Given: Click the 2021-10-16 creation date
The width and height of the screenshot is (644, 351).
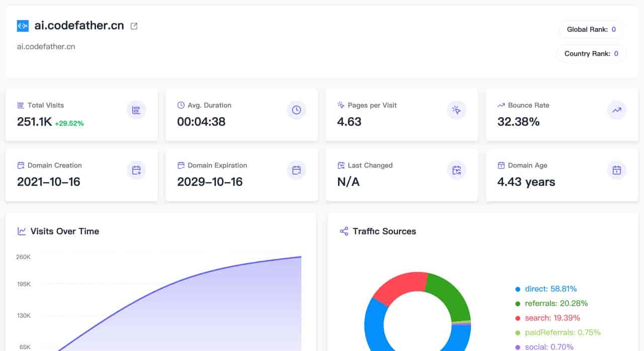Looking at the screenshot, I should tap(49, 182).
